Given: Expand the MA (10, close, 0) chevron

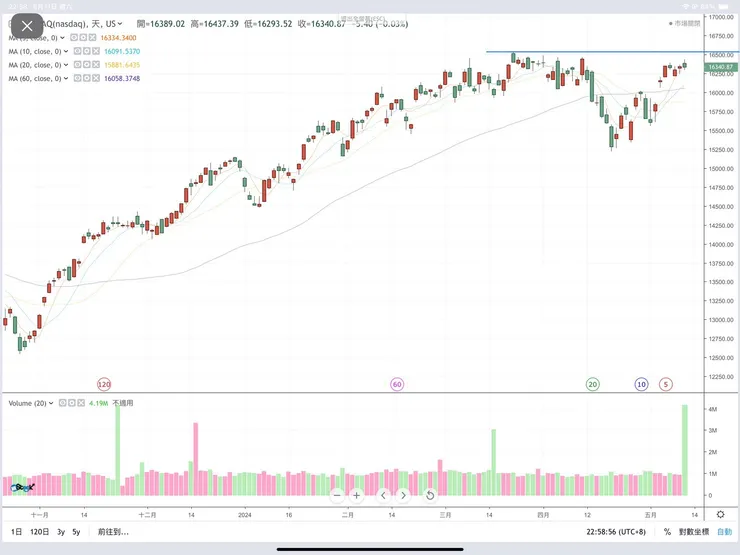Looking at the screenshot, I should 66,51.
